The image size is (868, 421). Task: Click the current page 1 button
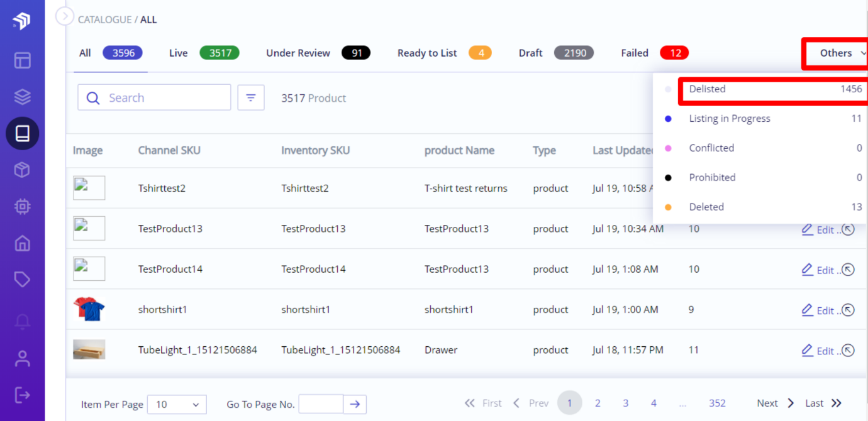coord(570,403)
